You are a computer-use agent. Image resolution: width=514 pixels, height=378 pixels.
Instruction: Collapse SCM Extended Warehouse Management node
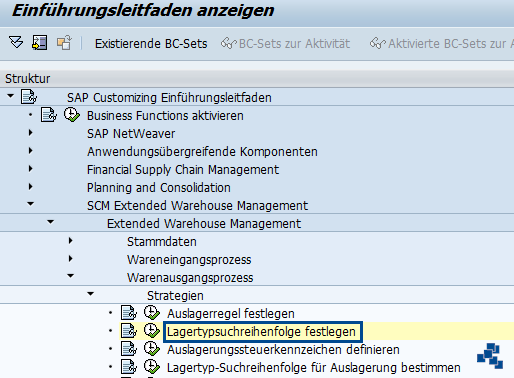[x=31, y=204]
